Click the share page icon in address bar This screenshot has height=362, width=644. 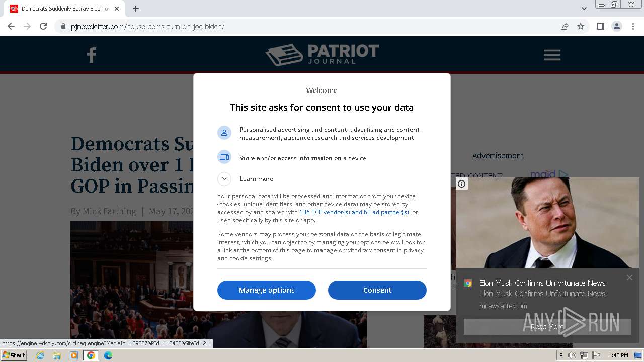[565, 26]
